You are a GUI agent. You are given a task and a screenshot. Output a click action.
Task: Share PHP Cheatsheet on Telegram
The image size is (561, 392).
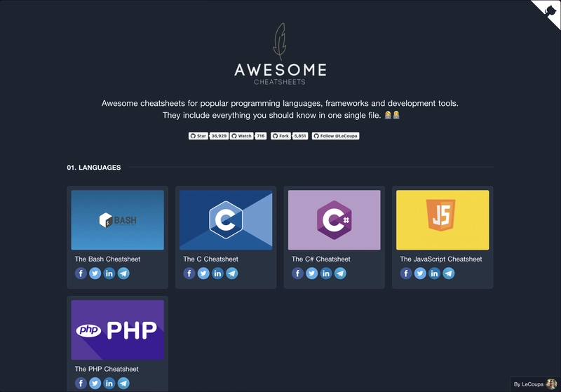[123, 383]
